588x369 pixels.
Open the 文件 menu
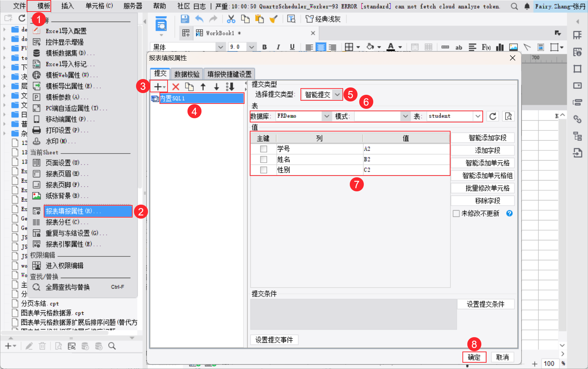(19, 6)
